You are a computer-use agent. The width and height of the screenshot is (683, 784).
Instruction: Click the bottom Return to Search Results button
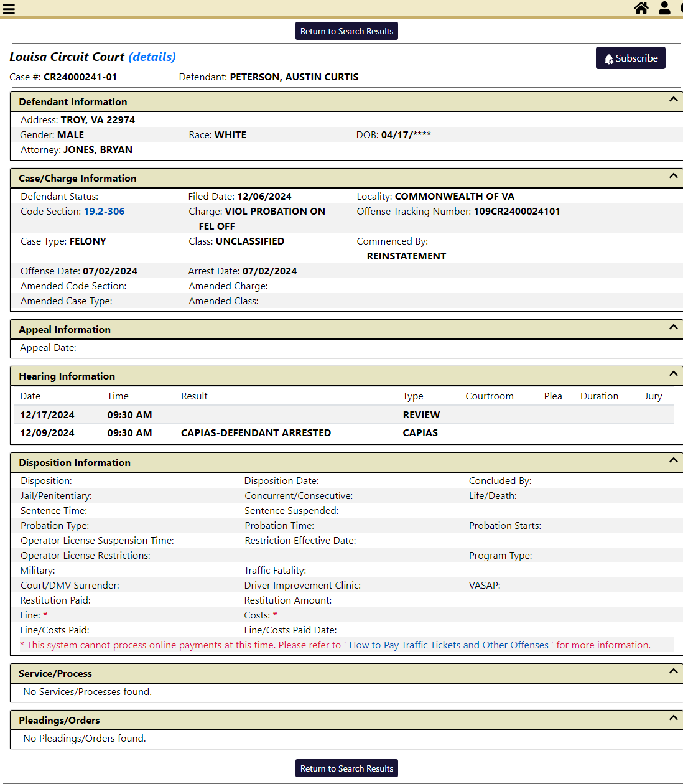click(346, 768)
